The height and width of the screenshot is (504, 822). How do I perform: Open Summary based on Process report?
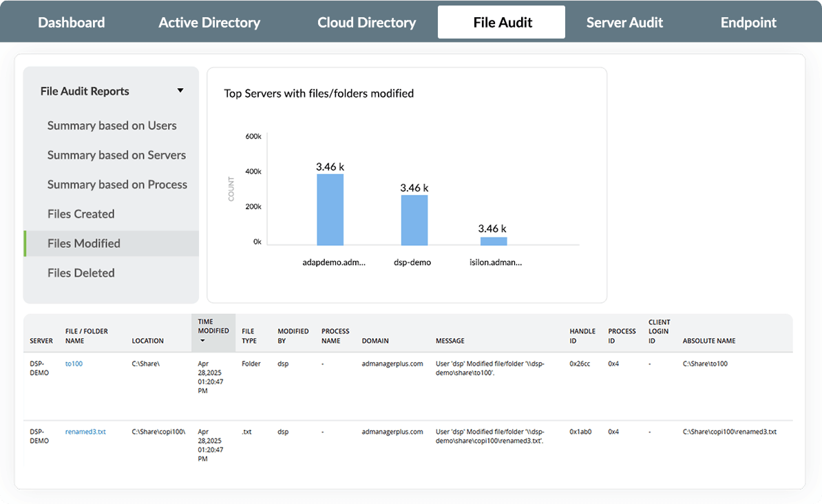(117, 184)
